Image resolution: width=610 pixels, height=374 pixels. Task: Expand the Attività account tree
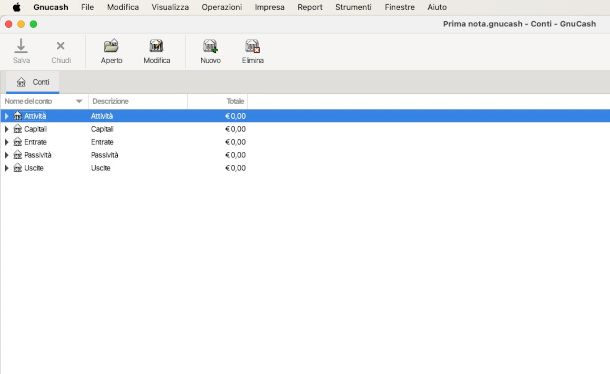(x=7, y=116)
